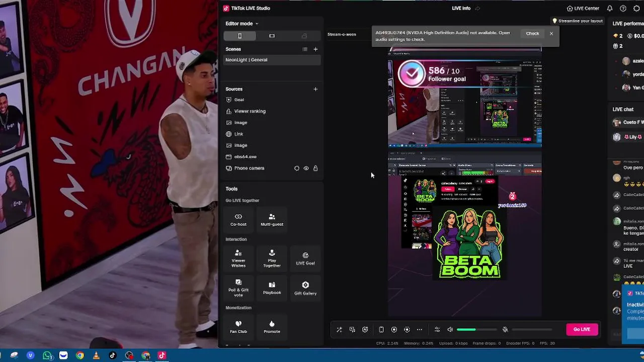Adjust the microphone volume slider
Screen dimensions: 644x362
[532, 330]
